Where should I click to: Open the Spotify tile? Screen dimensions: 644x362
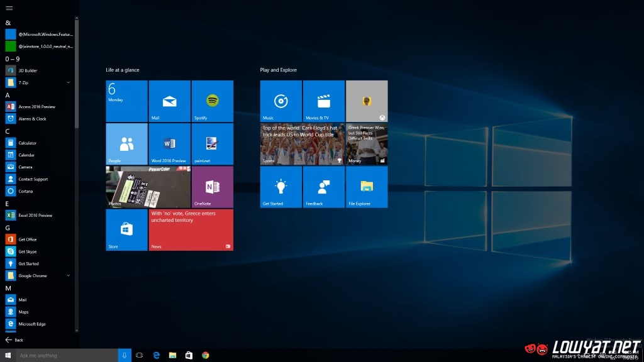point(212,101)
